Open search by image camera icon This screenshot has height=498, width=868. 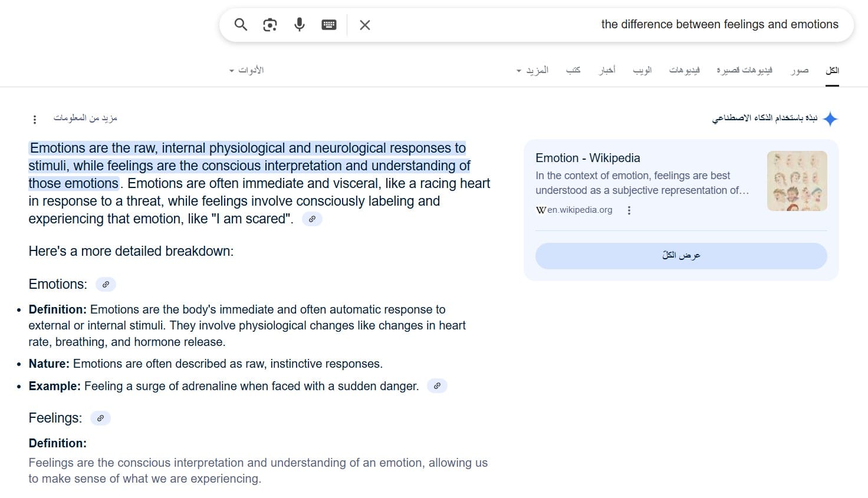point(270,25)
